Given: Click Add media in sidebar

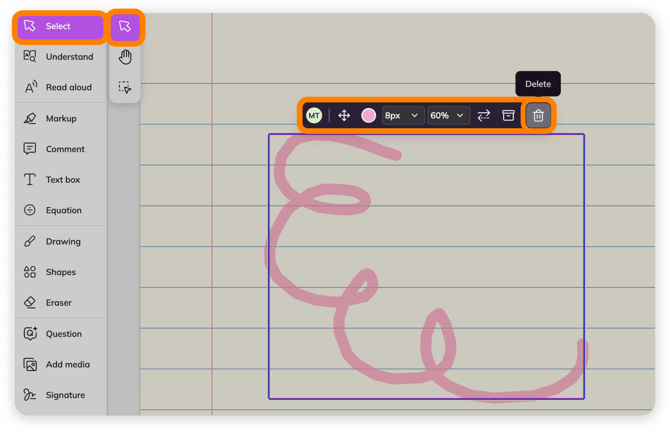Looking at the screenshot, I should tap(60, 364).
